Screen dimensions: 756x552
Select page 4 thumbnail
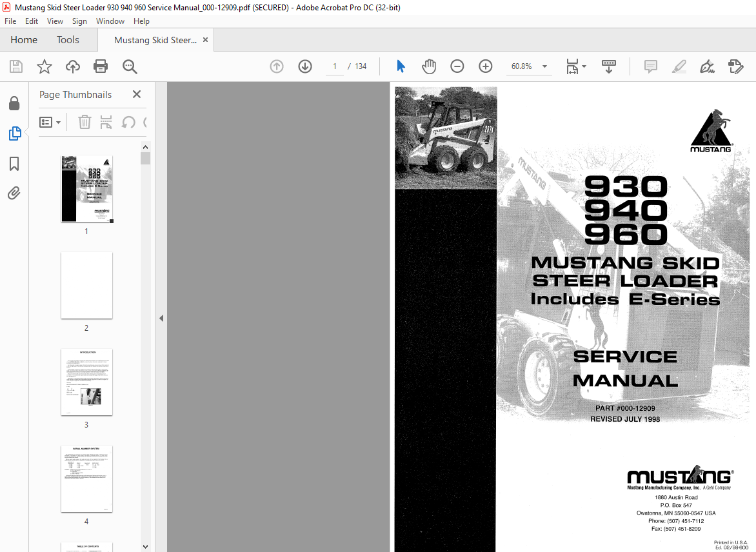pyautogui.click(x=87, y=478)
